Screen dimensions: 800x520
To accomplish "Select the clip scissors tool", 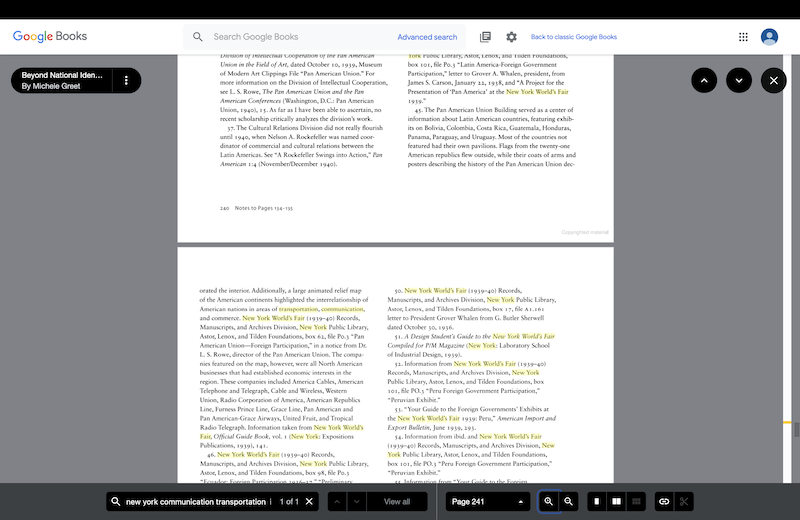I will 684,501.
